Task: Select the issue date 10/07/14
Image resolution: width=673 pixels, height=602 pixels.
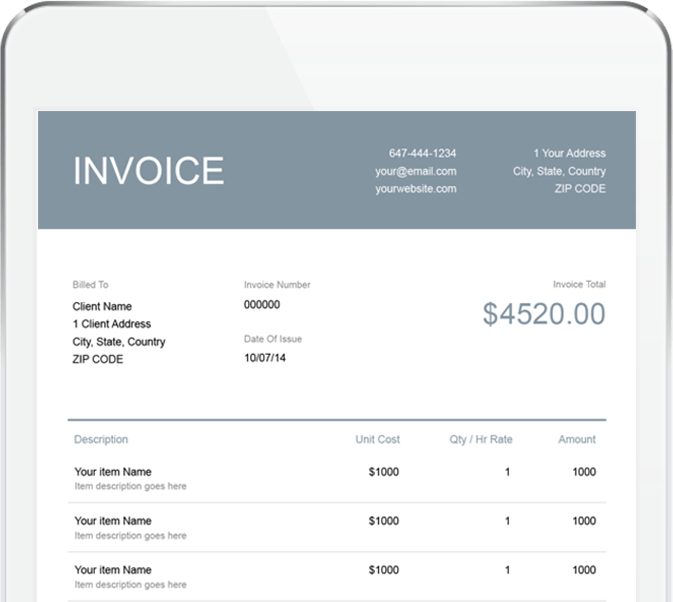Action: coord(265,358)
